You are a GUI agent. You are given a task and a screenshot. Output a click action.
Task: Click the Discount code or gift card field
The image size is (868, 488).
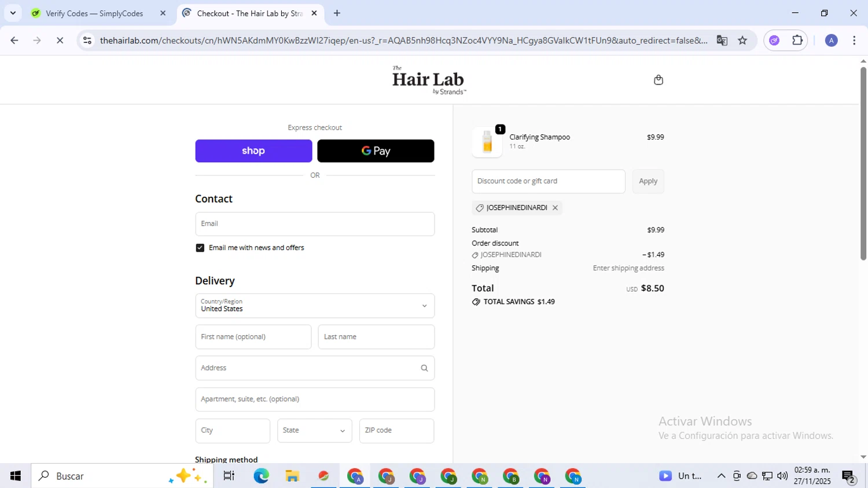548,181
